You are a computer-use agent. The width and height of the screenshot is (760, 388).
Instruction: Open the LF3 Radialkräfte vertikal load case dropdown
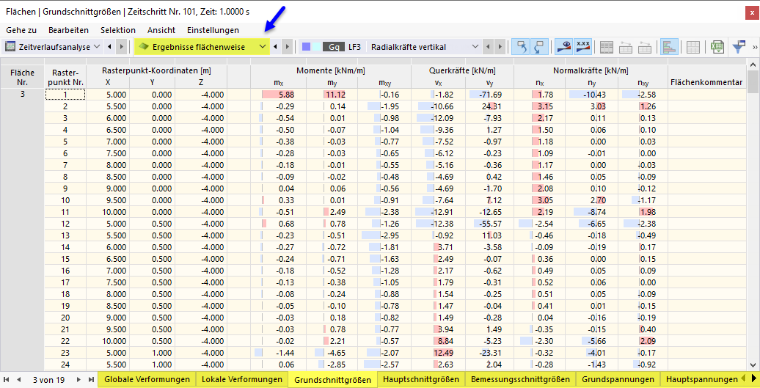click(x=475, y=47)
